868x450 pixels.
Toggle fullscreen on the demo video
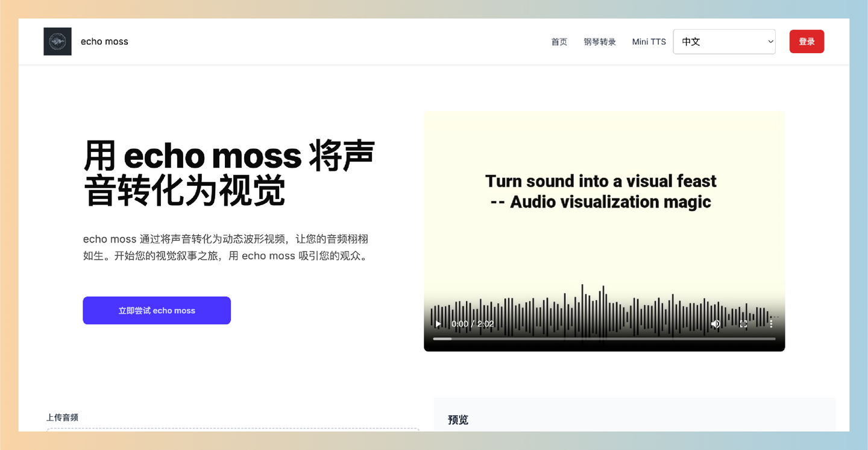point(743,324)
